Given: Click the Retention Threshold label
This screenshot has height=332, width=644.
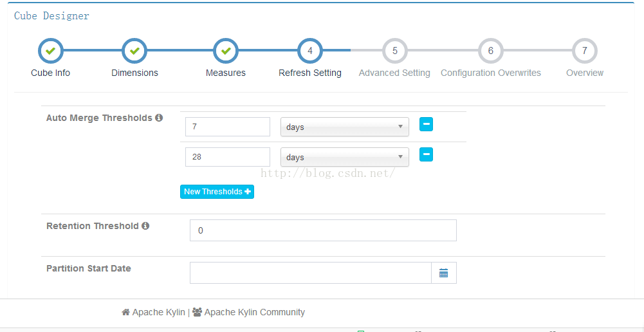Looking at the screenshot, I should pyautogui.click(x=93, y=226).
